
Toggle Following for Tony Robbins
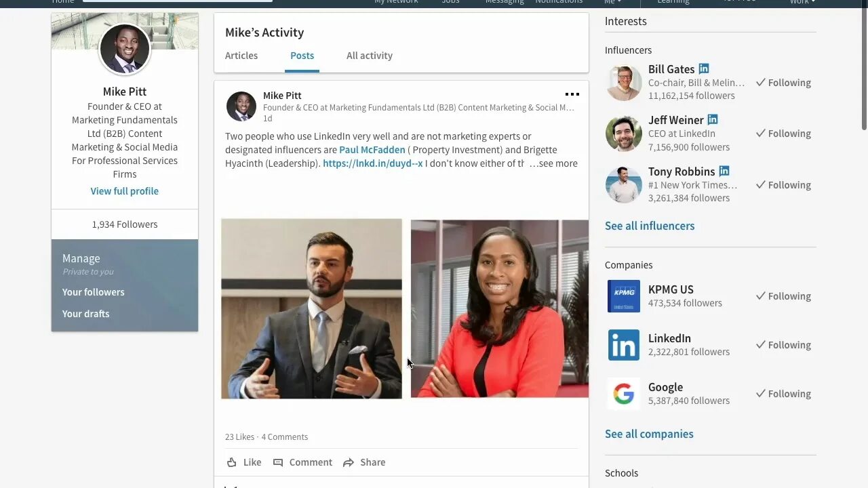point(783,185)
